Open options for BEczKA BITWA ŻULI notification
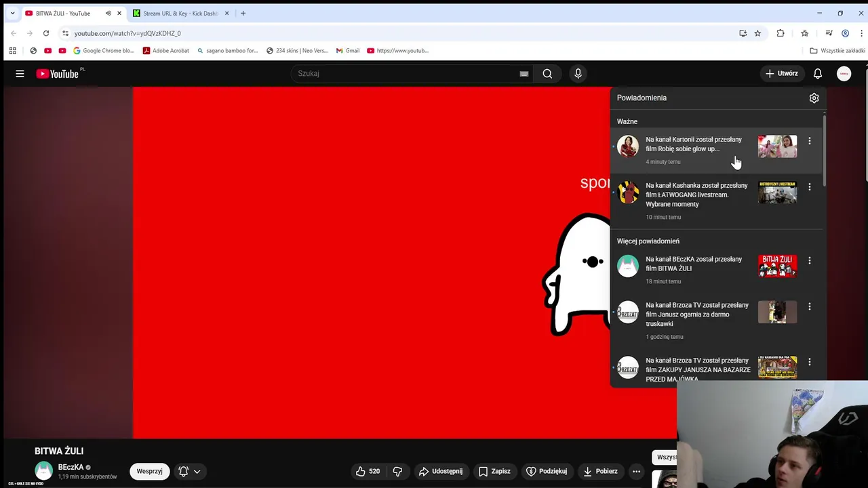 pyautogui.click(x=809, y=261)
